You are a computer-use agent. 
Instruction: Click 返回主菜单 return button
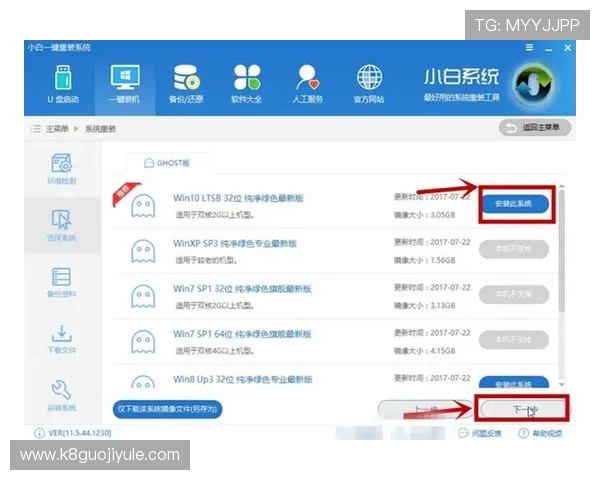coord(535,127)
